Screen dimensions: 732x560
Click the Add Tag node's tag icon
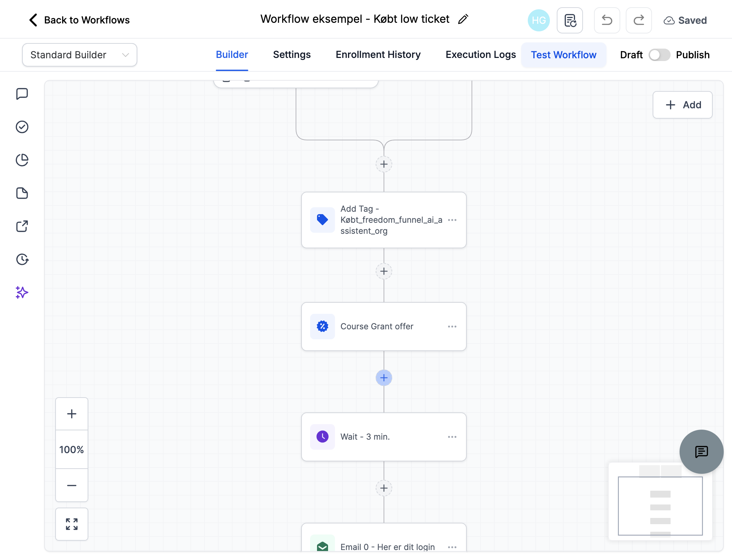[323, 220]
